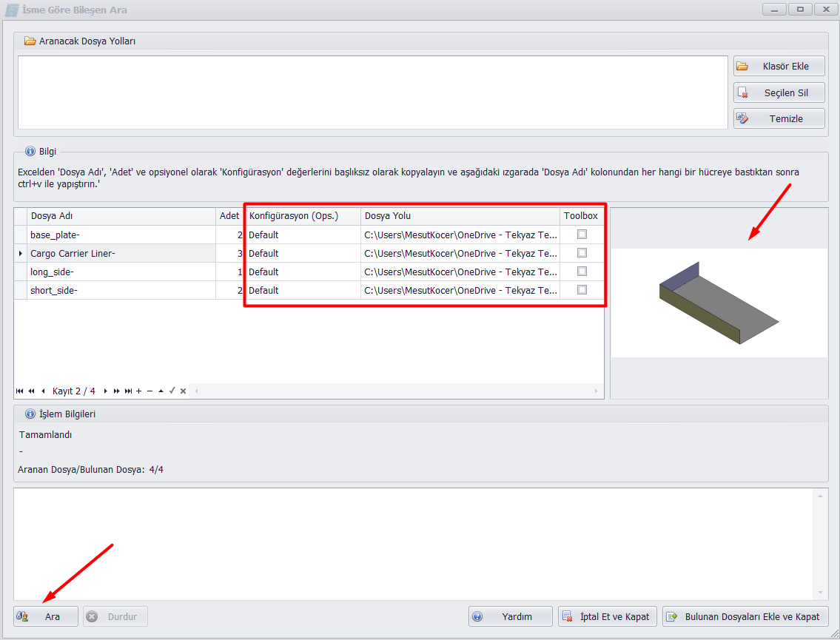Toggle Toolbox checkbox for short_side- row
The width and height of the screenshot is (840, 640).
coord(582,290)
